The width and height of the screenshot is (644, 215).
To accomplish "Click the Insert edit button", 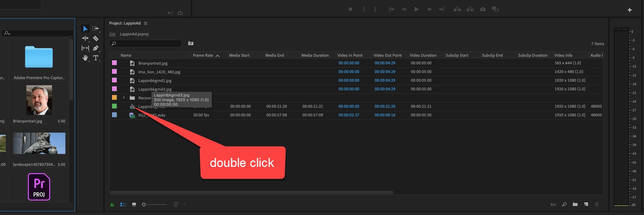I will tap(457, 9).
